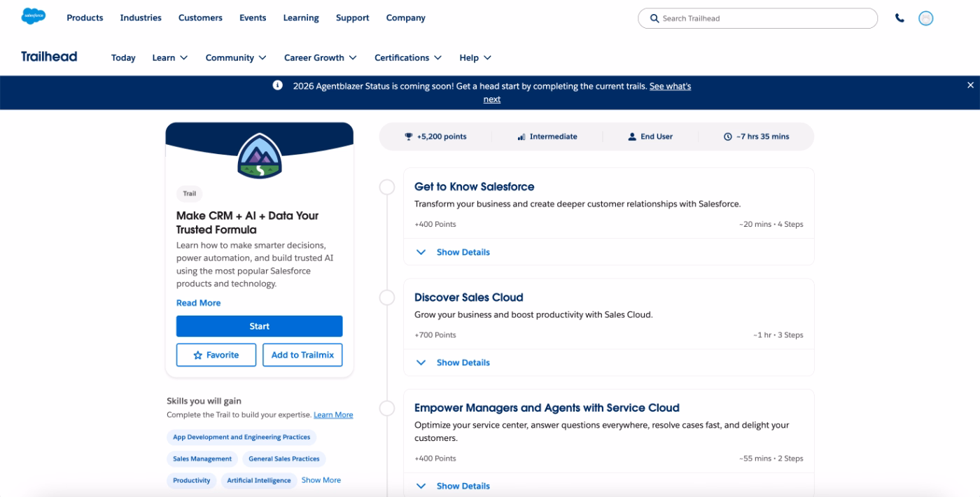This screenshot has height=497, width=980.
Task: Open the Customers menu
Action: pyautogui.click(x=200, y=17)
